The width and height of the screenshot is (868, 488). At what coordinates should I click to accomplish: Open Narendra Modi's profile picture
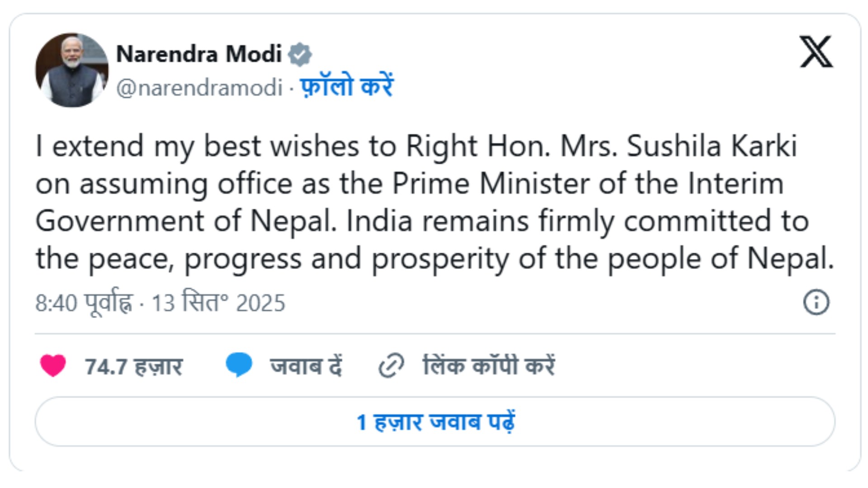[72, 70]
